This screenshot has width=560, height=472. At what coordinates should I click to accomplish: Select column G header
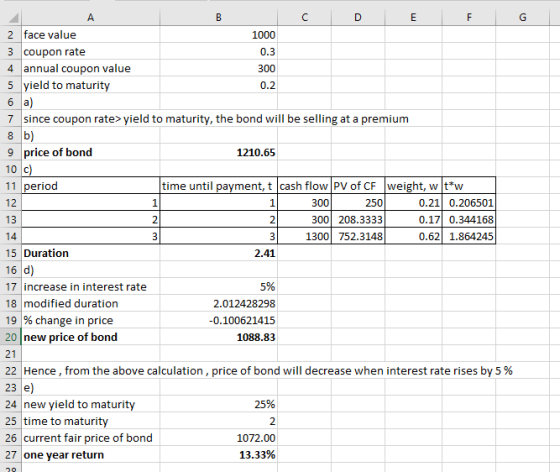[x=522, y=17]
